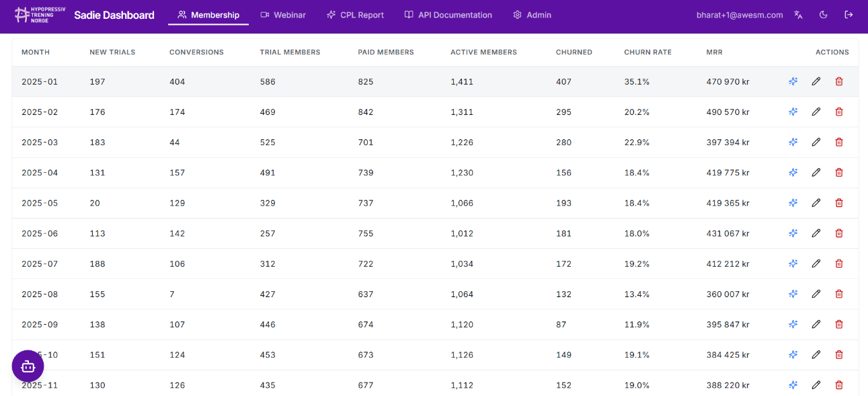Delete the 2025-09 row
868x396 pixels.
point(839,324)
